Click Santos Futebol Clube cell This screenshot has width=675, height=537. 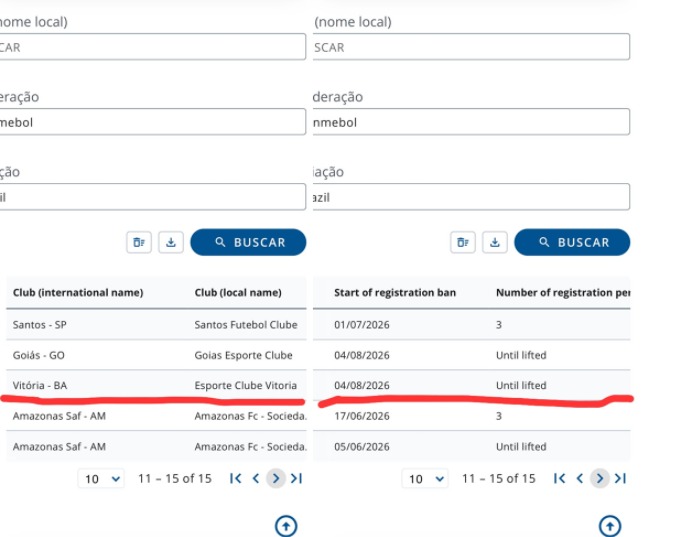click(x=246, y=324)
